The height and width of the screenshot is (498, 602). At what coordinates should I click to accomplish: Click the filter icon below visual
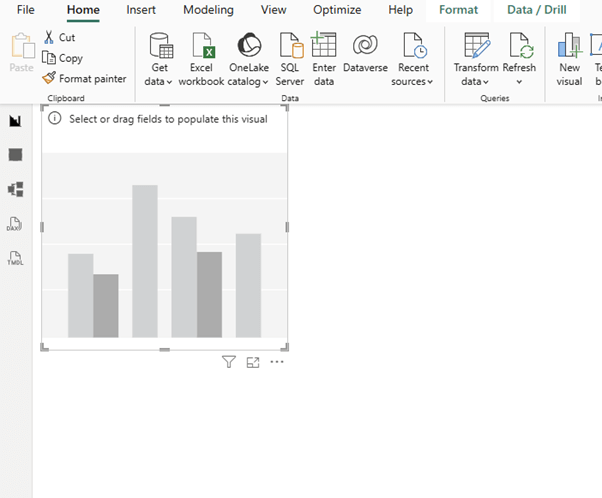click(x=229, y=362)
